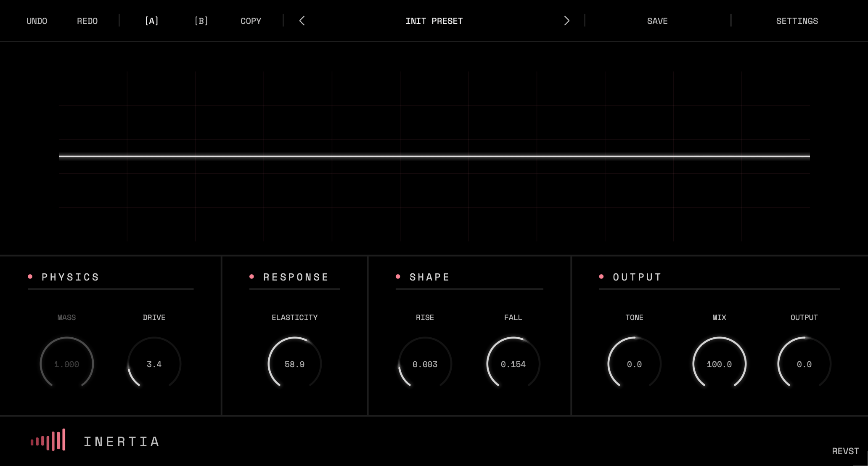Click the OUTPUT section title
This screenshot has width=868, height=466.
pyautogui.click(x=637, y=277)
